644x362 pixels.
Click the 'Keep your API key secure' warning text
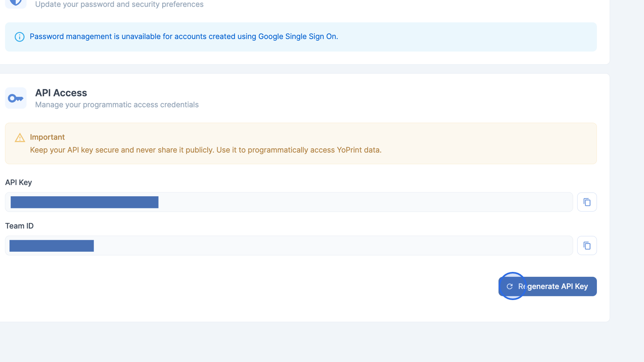tap(206, 150)
